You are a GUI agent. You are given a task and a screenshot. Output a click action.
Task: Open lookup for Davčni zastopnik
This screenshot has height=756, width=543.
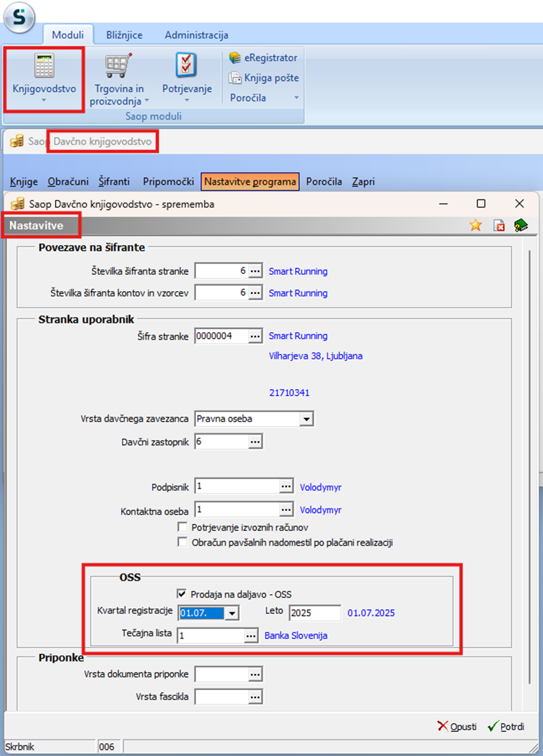click(255, 442)
